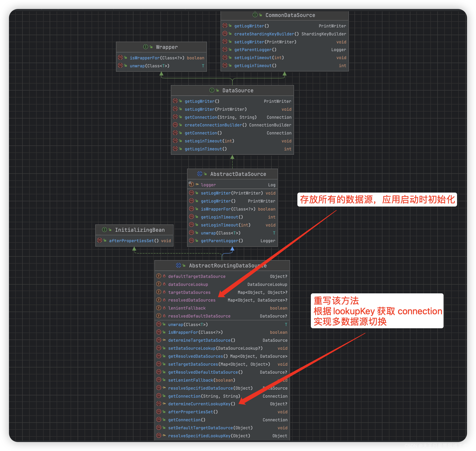Click method icon next to setDefaultTargetDataSource(Object)

pos(159,428)
